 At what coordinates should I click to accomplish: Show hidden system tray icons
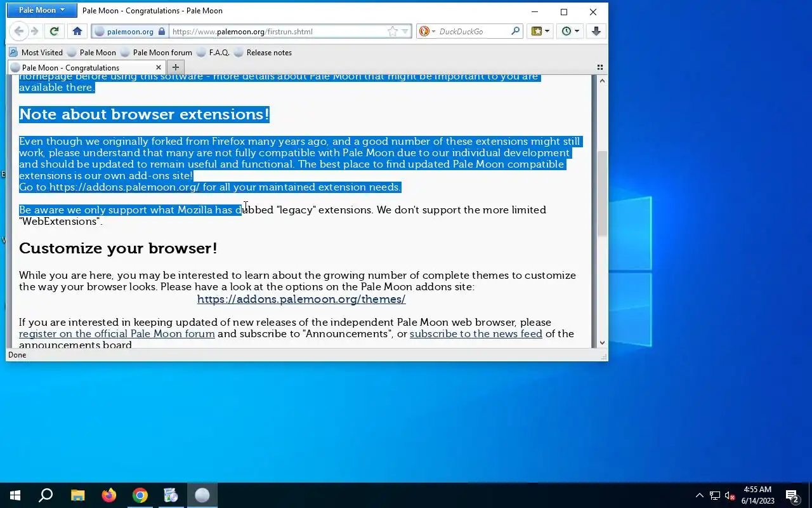click(x=700, y=495)
